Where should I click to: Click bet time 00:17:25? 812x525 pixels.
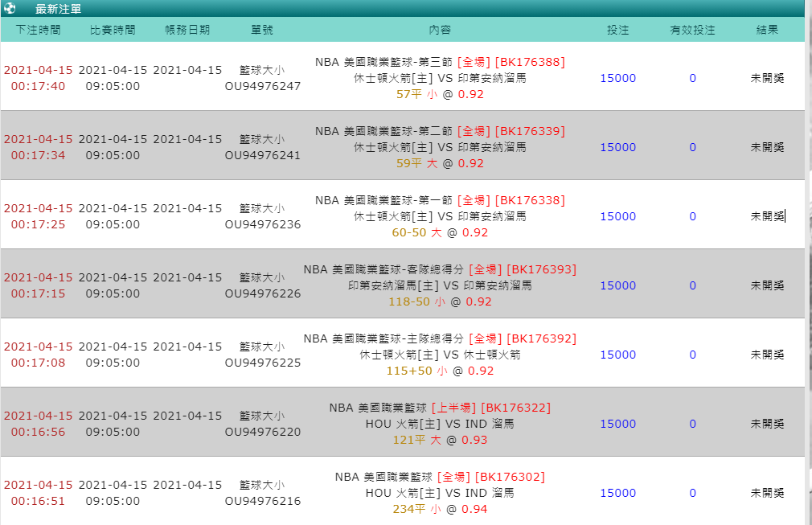point(39,224)
